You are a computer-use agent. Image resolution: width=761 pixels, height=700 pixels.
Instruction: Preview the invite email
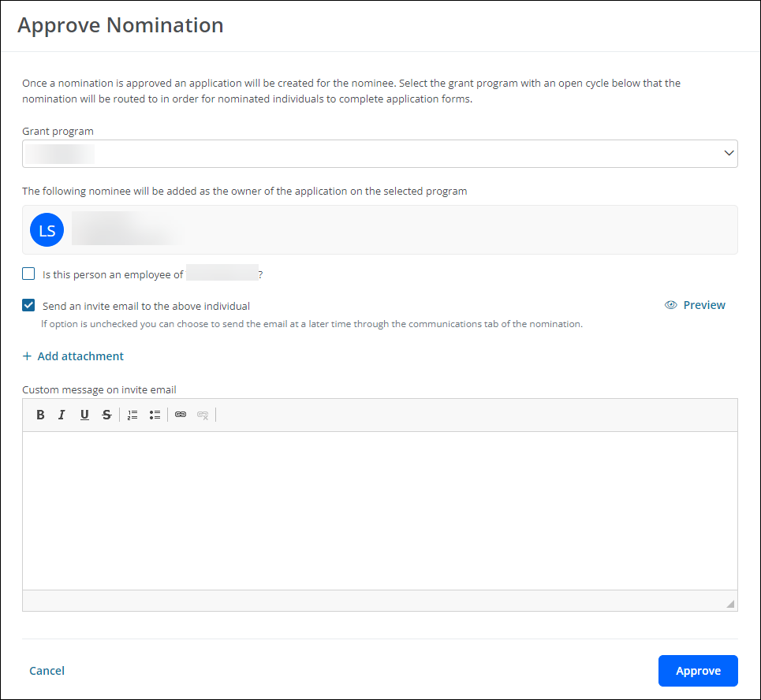coord(703,305)
